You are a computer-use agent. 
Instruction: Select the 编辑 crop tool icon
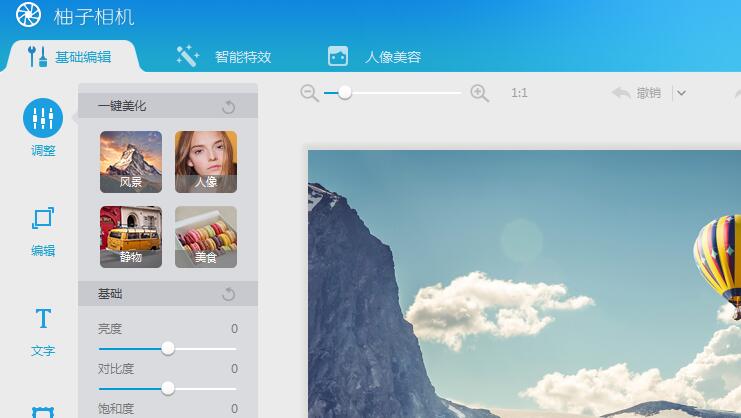pos(43,218)
